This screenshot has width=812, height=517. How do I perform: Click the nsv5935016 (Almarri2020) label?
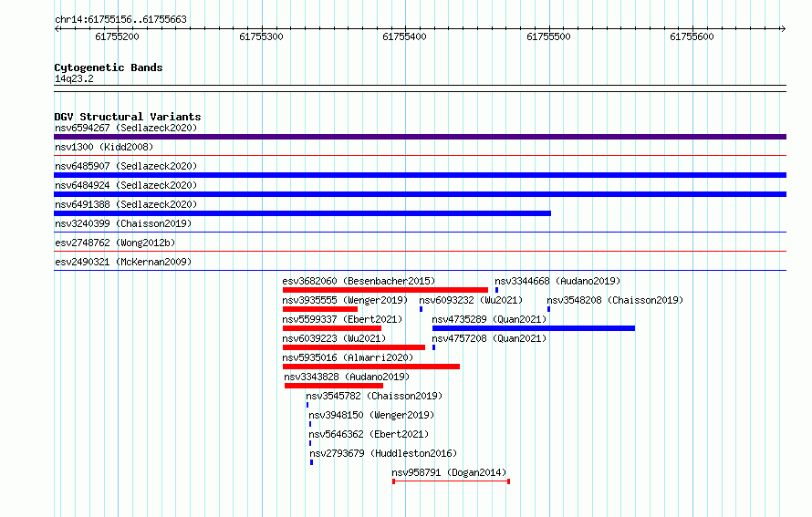(x=348, y=357)
